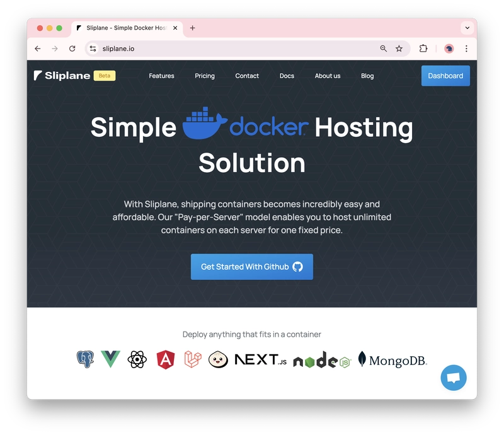Click the browser back arrow
The width and height of the screenshot is (504, 435).
(38, 49)
